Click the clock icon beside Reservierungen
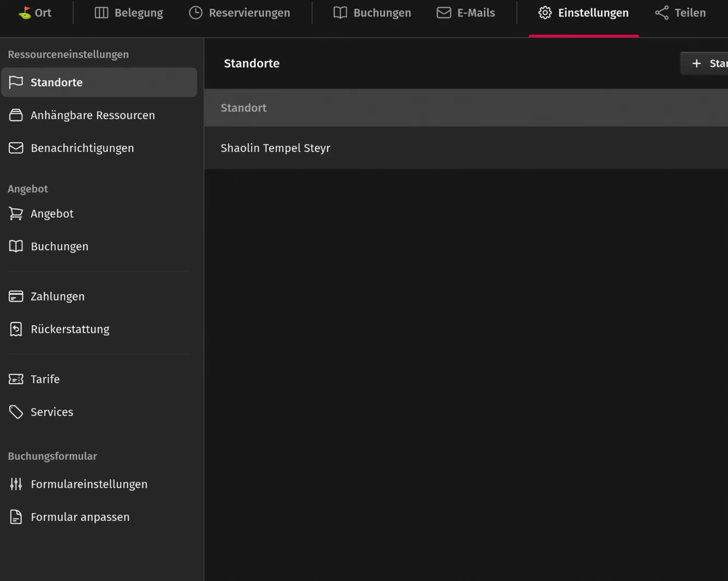Viewport: 728px width, 581px height. tap(196, 13)
